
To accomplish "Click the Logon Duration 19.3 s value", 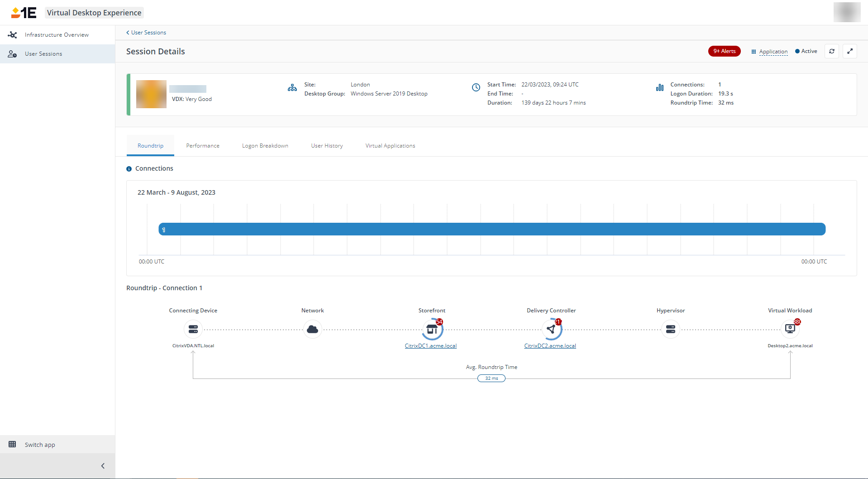I will [725, 94].
